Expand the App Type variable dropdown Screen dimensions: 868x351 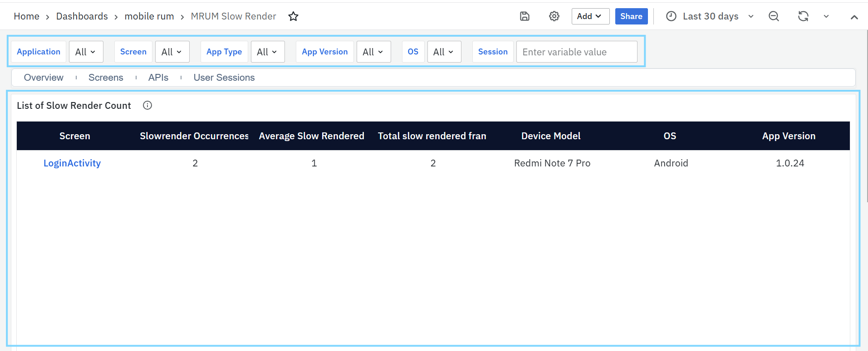coord(267,52)
